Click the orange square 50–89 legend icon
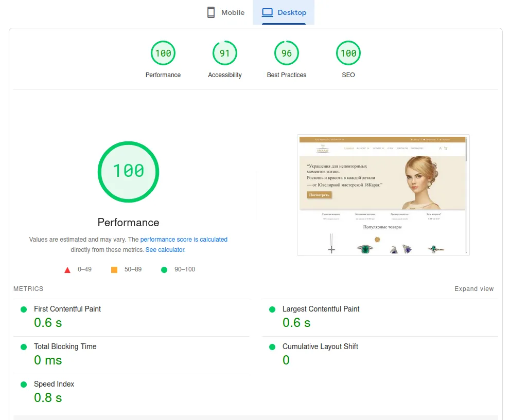The height and width of the screenshot is (420, 510). point(114,269)
